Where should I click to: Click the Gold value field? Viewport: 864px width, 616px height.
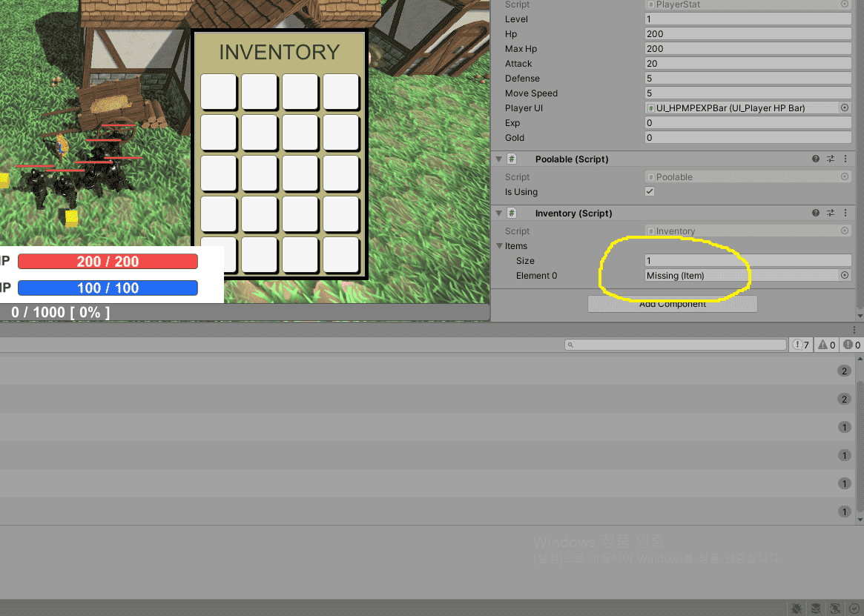click(x=748, y=138)
